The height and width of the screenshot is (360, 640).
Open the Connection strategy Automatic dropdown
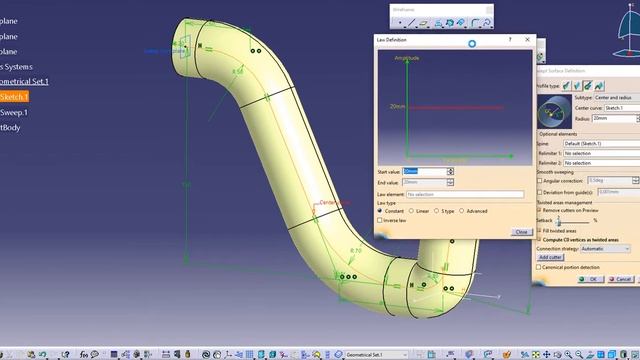[605, 249]
